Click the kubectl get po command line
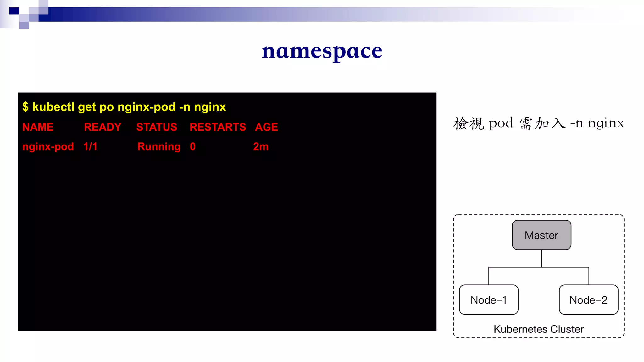This screenshot has height=362, width=644. tap(124, 107)
